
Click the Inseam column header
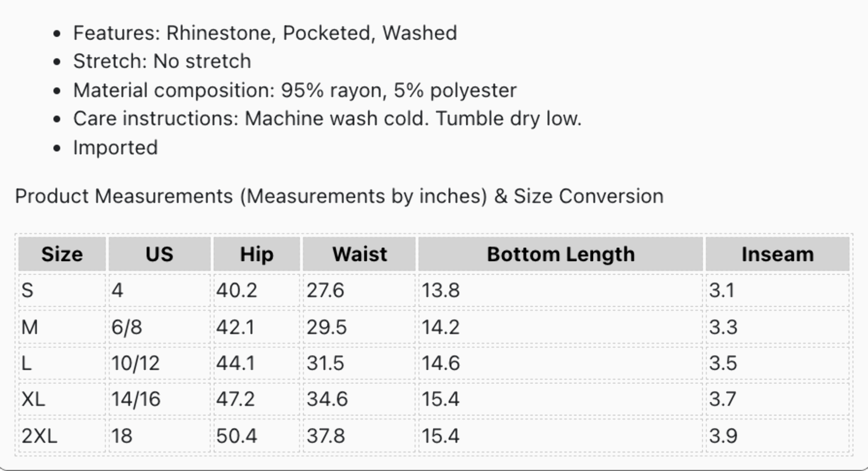click(777, 254)
